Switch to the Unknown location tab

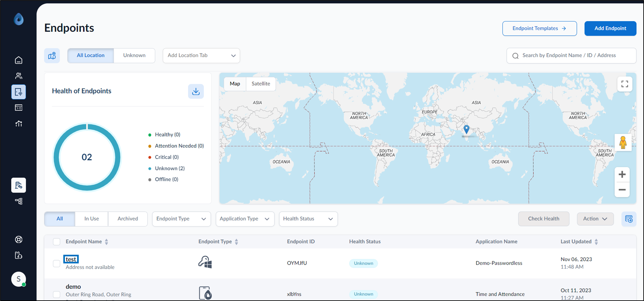coord(134,56)
